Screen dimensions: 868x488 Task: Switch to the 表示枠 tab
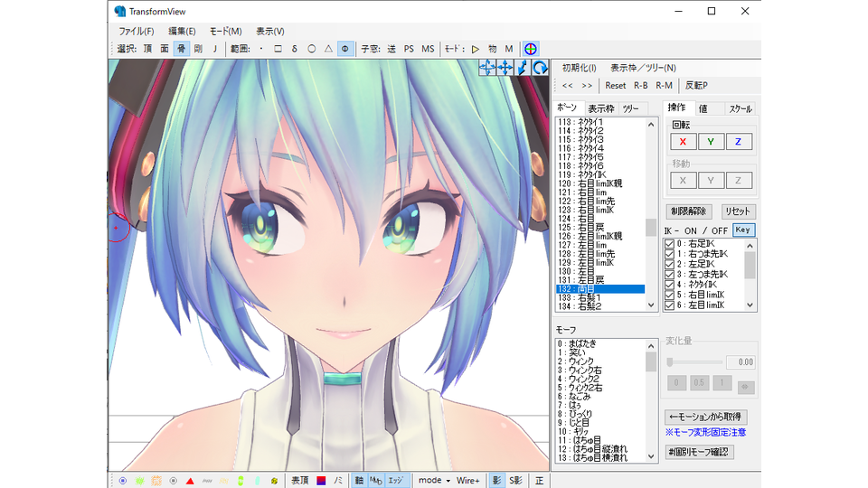click(x=600, y=108)
